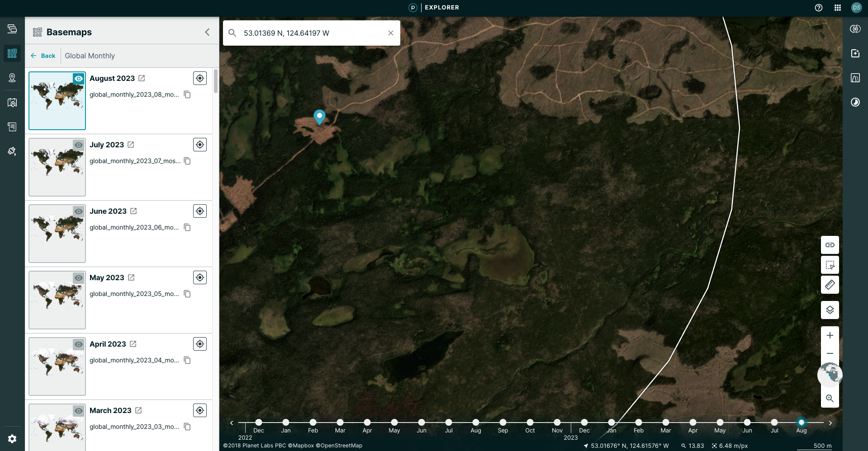Click target button for June 2023 basemap

coord(200,211)
